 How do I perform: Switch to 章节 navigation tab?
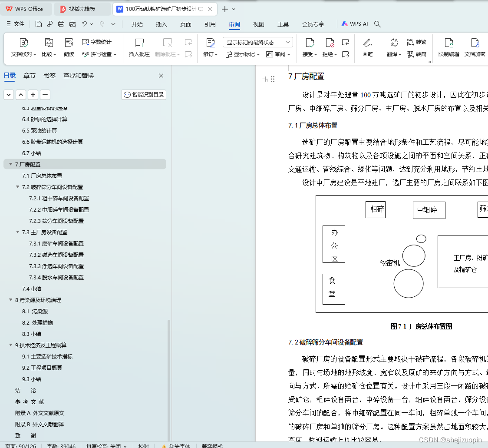coord(29,76)
